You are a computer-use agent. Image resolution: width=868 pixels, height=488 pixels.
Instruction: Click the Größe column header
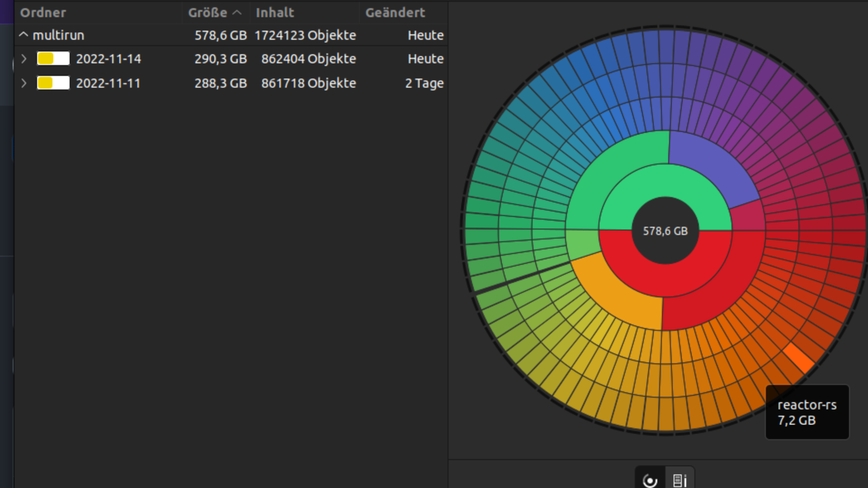tap(208, 13)
